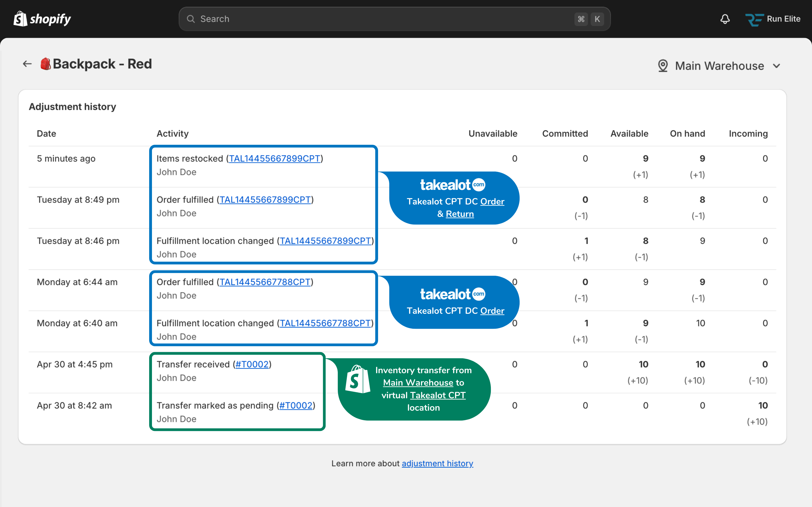Open the notifications bell
This screenshot has height=507, width=812.
point(725,19)
